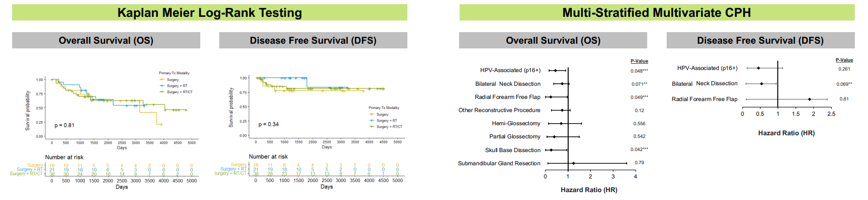Click the p = 0.34 annotation
Screen dimensions: 868x200
point(268,124)
